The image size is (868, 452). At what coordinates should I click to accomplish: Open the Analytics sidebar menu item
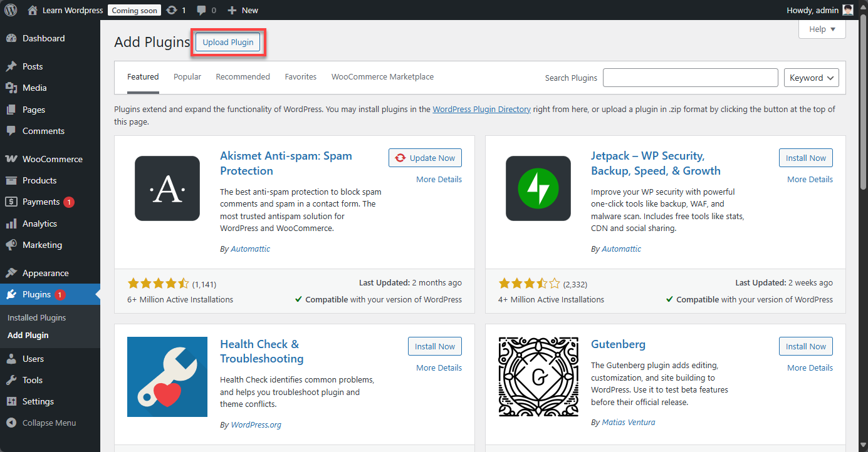[39, 223]
